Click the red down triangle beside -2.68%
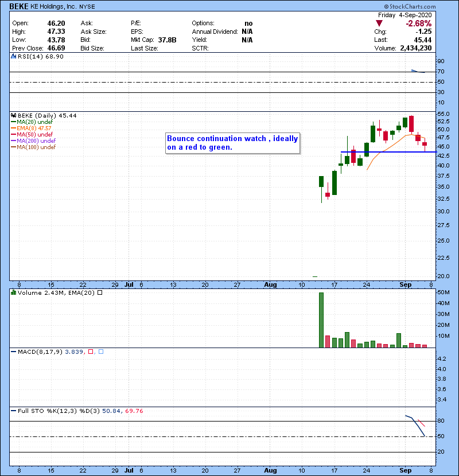The height and width of the screenshot is (476, 459). tap(379, 23)
